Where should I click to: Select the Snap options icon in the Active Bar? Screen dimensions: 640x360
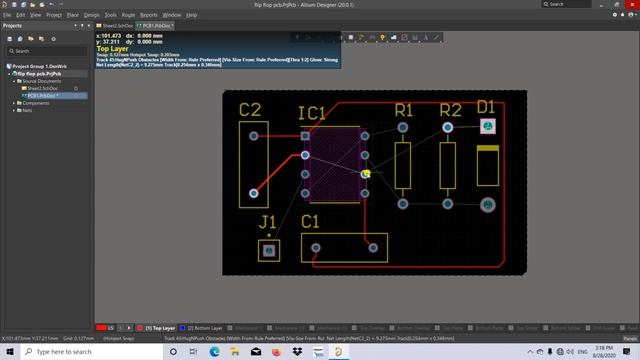tap(308, 38)
